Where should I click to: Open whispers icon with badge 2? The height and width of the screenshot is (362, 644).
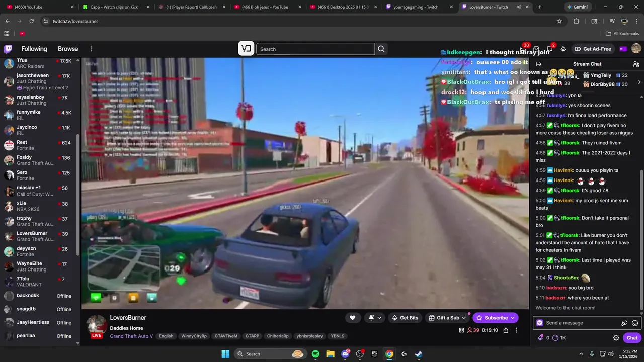click(x=549, y=49)
